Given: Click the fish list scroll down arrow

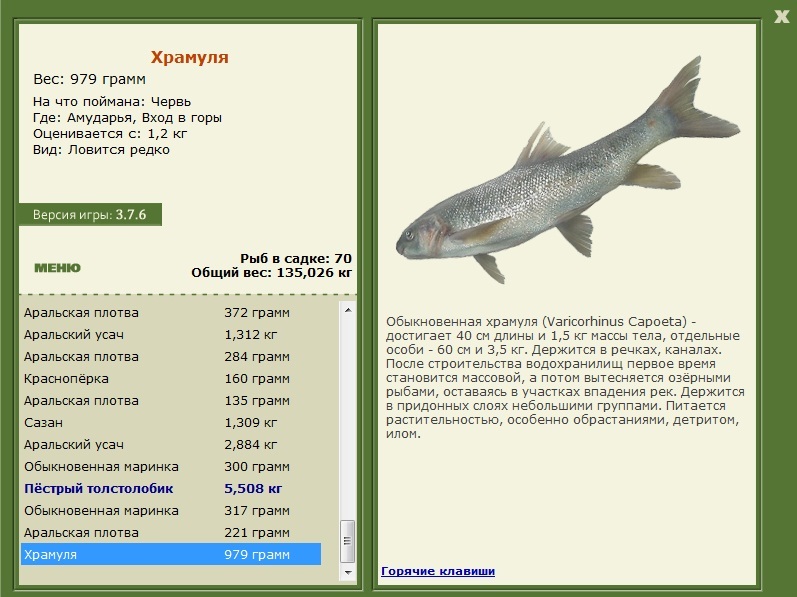Looking at the screenshot, I should 348,572.
